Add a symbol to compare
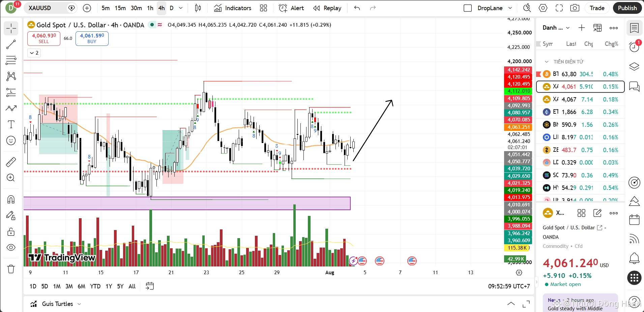 [x=87, y=8]
